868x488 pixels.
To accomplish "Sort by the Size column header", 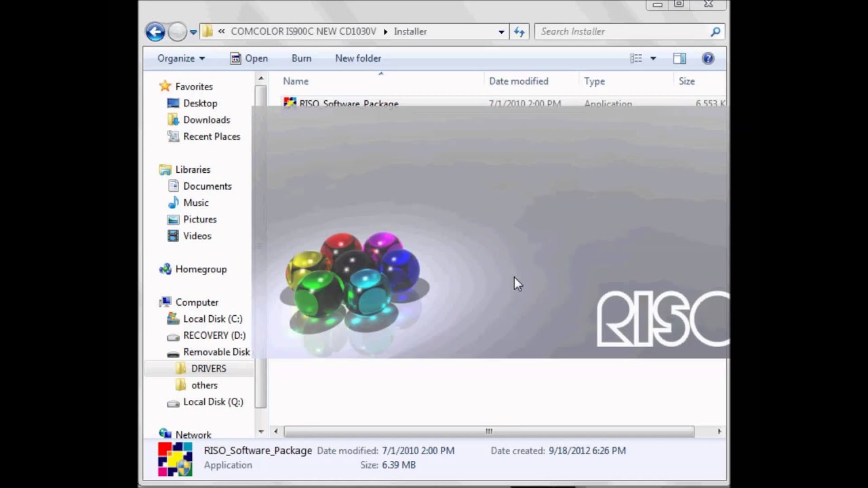I will click(x=687, y=81).
